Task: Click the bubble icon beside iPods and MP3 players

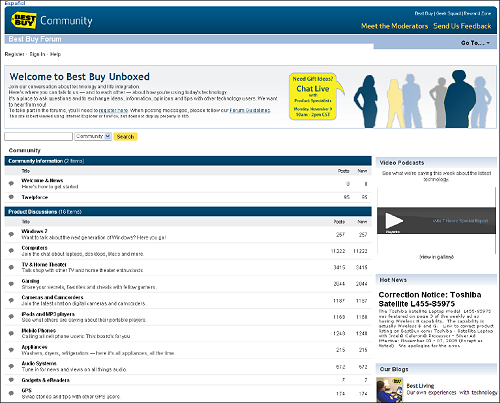Action: pyautogui.click(x=11, y=317)
